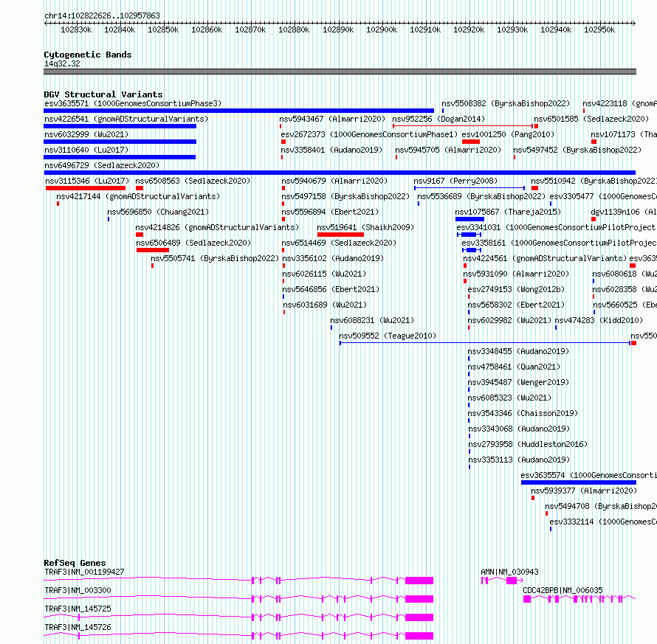Viewport: 657px width, 644px height.
Task: Select esv3358161 1000Genomes Pilot label
Action: (x=559, y=243)
